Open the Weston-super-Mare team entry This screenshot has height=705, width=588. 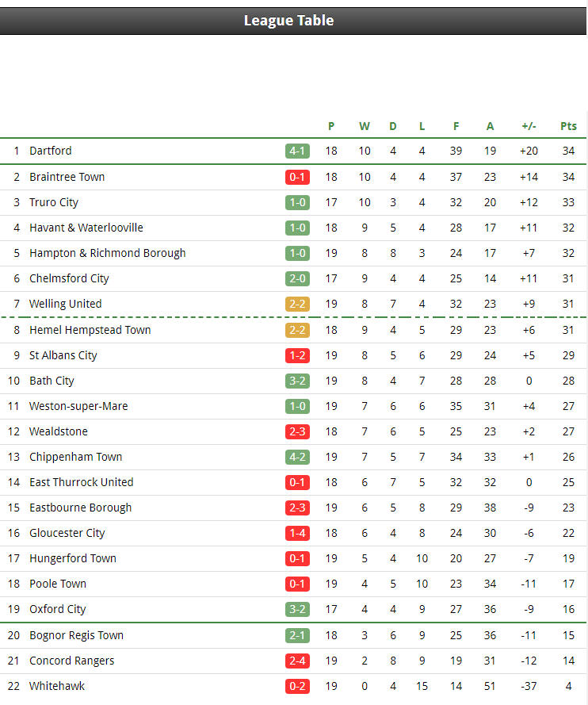pos(78,406)
